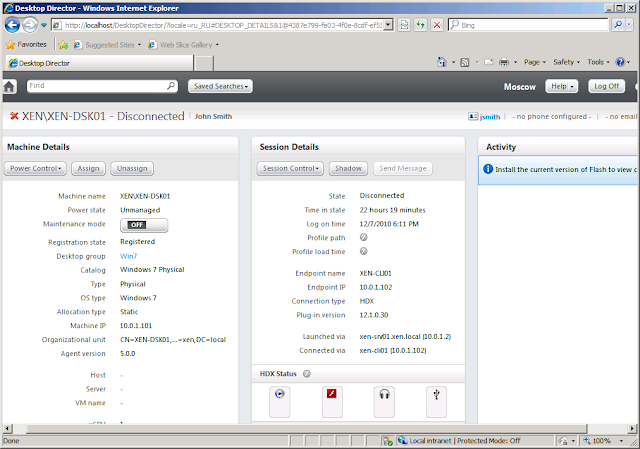Click the Bing search magnifier button
Screen dimensions: 640x449
click(x=618, y=25)
